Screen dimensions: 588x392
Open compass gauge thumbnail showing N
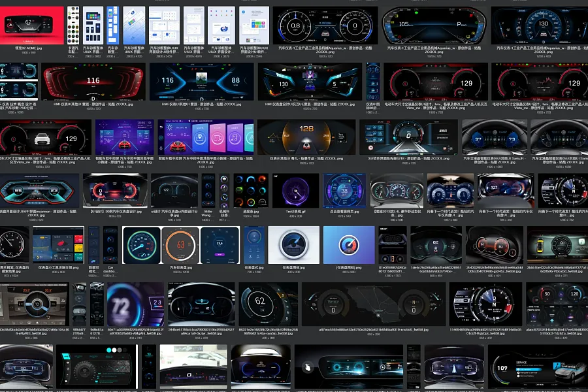(x=485, y=304)
